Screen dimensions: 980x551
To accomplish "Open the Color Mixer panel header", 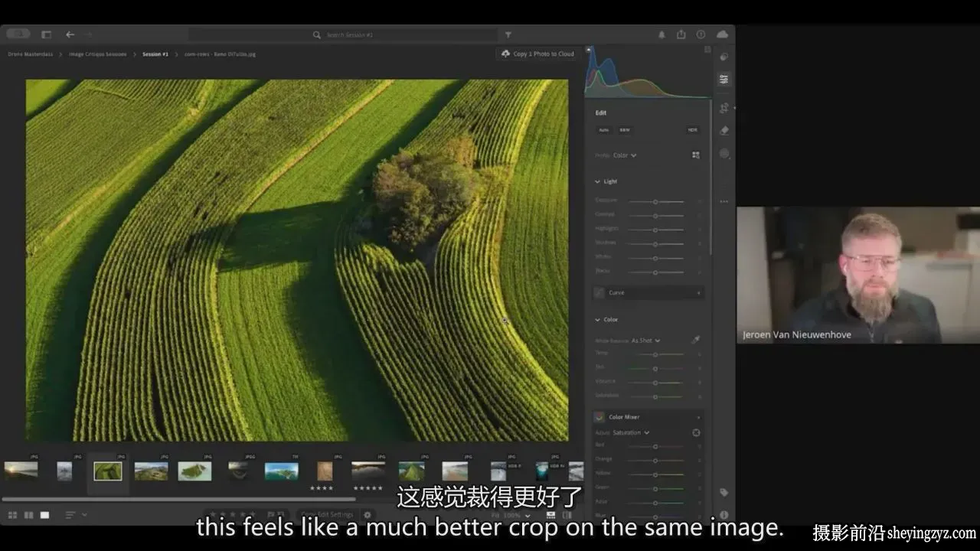I will (648, 417).
